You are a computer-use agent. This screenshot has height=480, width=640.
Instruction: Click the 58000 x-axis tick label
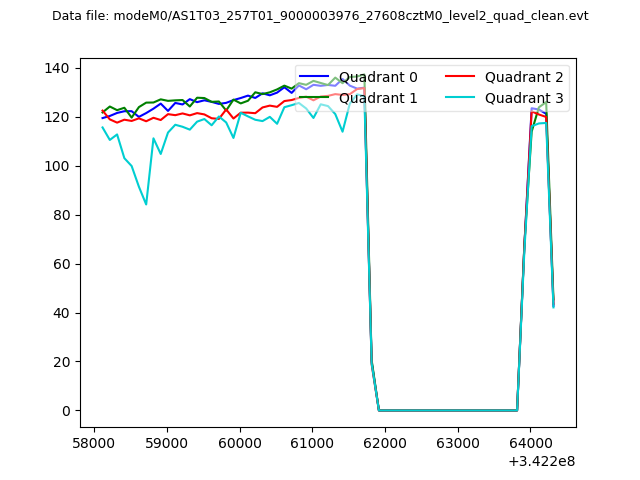(94, 440)
